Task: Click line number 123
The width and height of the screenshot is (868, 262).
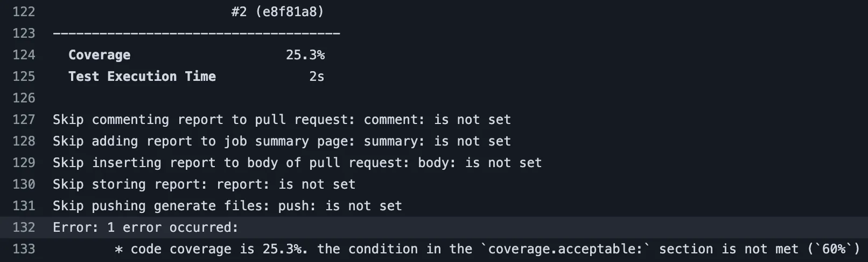Action: click(x=24, y=33)
